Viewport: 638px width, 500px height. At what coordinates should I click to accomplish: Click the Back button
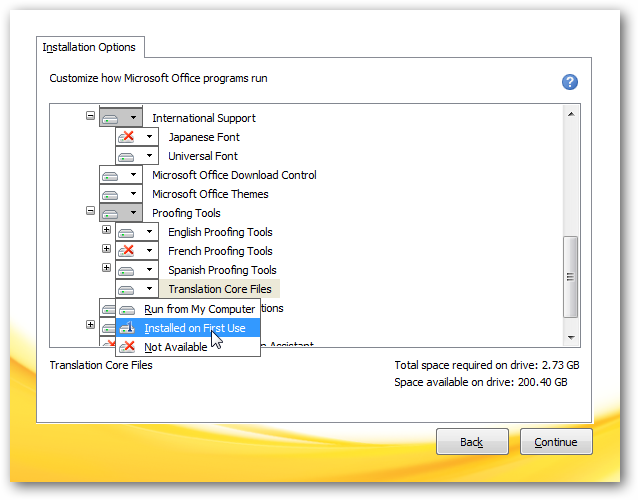472,442
